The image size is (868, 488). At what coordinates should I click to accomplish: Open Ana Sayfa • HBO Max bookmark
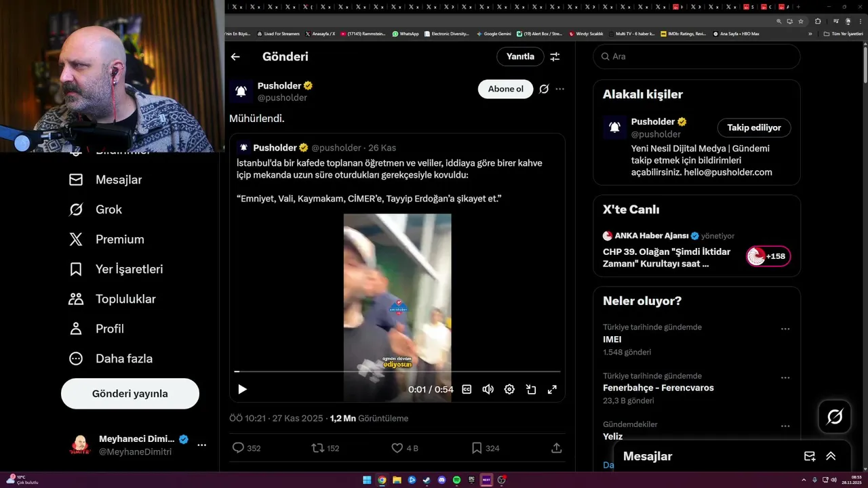pyautogui.click(x=736, y=33)
